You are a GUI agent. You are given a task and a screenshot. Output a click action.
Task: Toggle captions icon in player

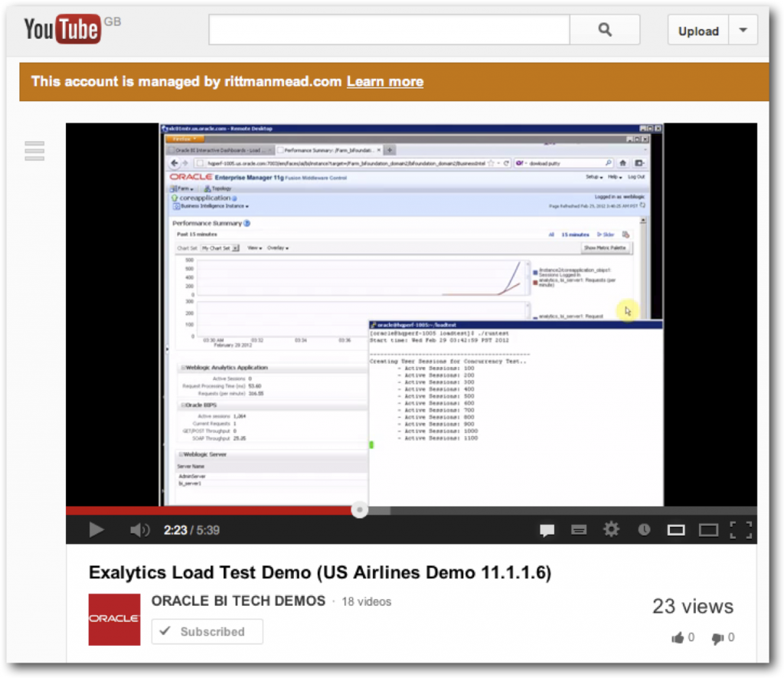tap(579, 530)
